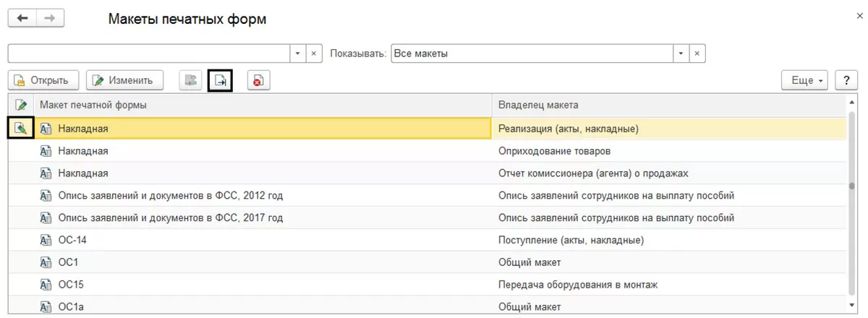Click the ОС15 template document icon
The image size is (868, 318).
(x=46, y=285)
